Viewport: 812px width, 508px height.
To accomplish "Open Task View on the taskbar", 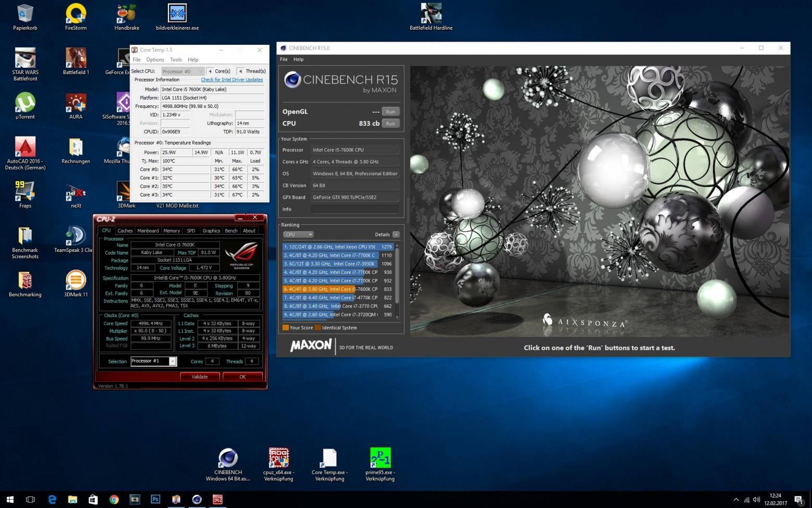I will (30, 499).
